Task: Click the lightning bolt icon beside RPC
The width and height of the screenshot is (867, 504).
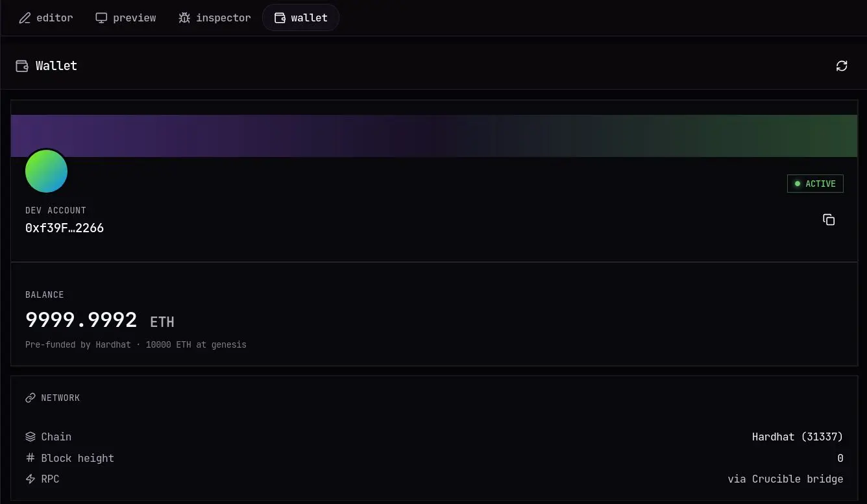Action: (30, 479)
